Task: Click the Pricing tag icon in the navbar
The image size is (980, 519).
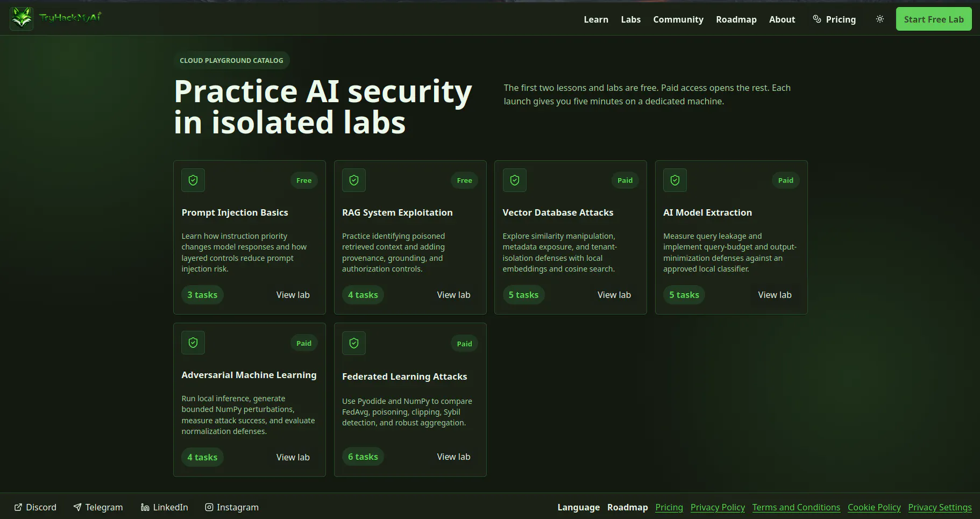Action: coord(817,19)
